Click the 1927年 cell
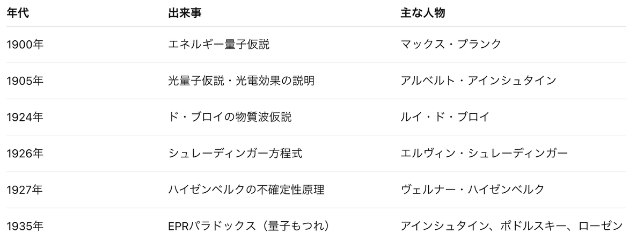This screenshot has height=247, width=644. [25, 190]
